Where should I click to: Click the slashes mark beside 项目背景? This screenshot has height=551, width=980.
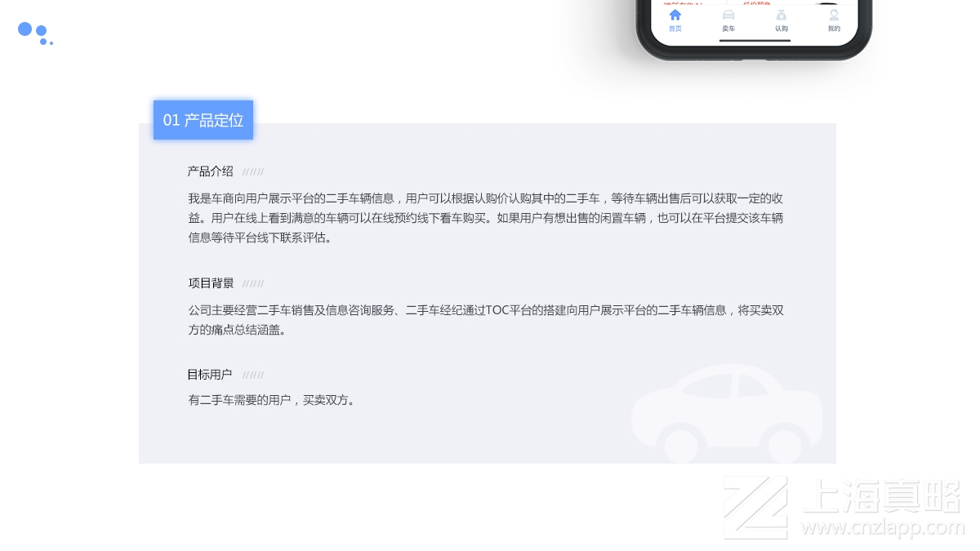click(252, 283)
